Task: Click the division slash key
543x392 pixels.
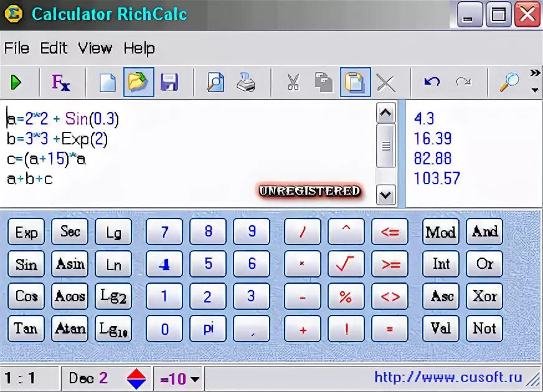Action: 302,231
